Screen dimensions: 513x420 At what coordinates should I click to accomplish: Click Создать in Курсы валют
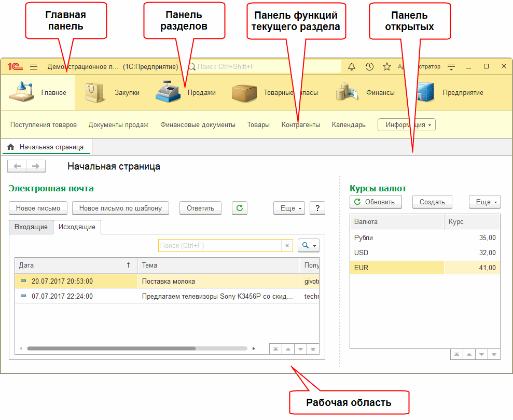pyautogui.click(x=432, y=202)
